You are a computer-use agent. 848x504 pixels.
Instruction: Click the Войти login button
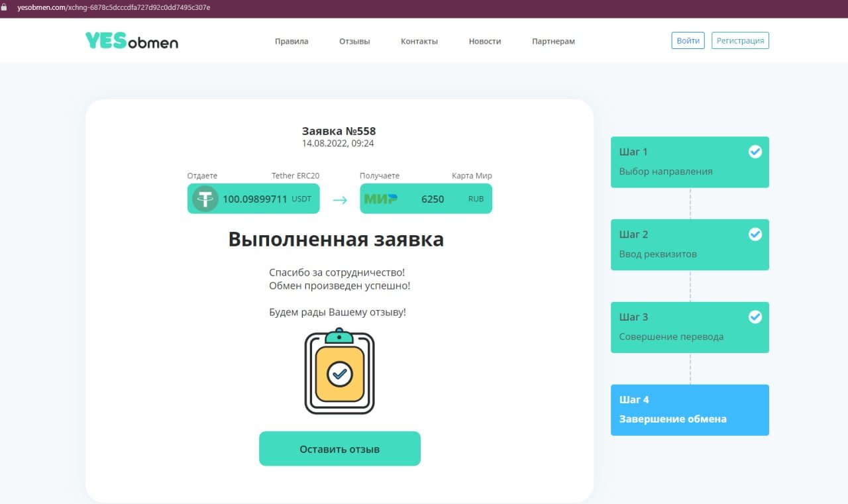click(688, 40)
